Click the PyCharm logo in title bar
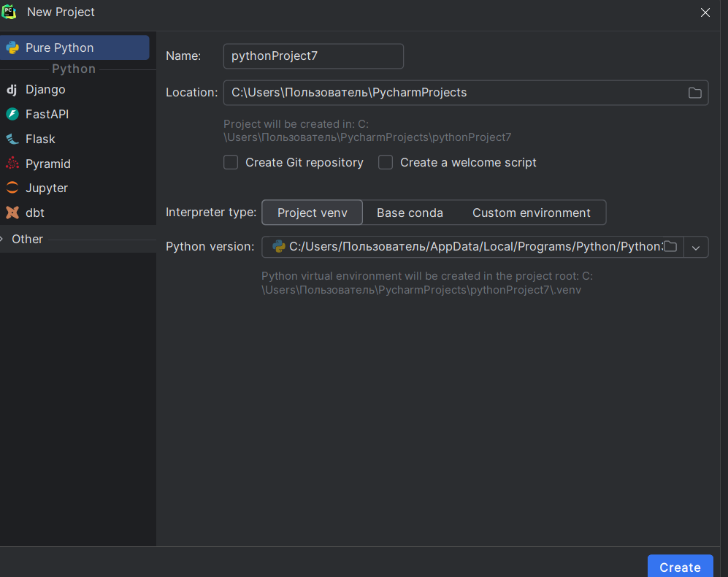 pyautogui.click(x=9, y=12)
